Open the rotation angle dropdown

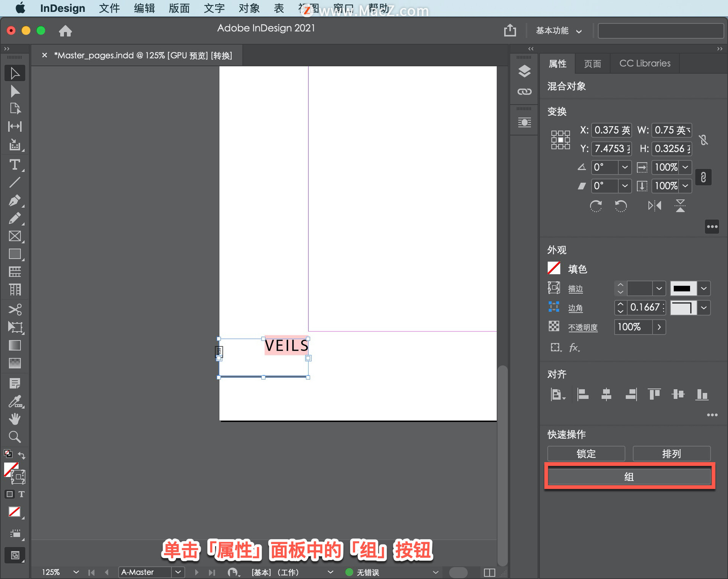tap(625, 167)
